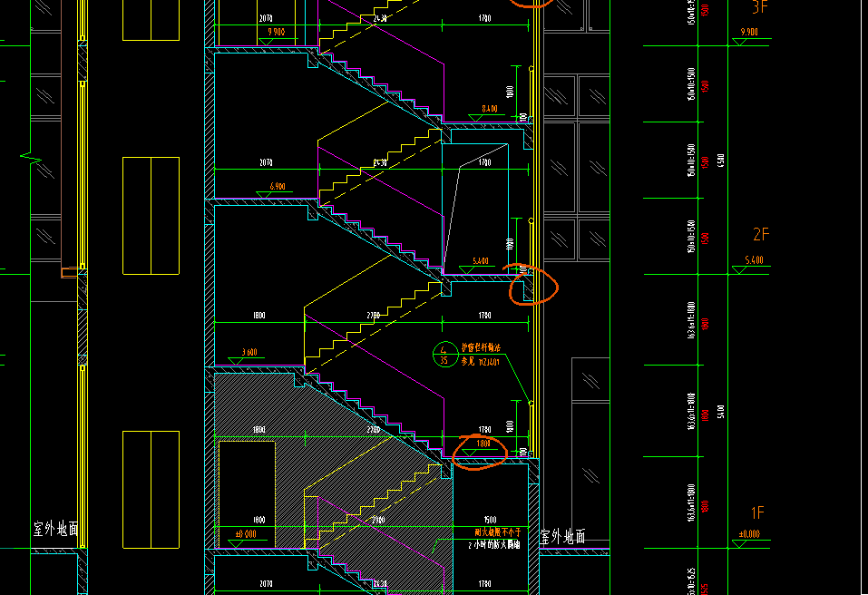868x595 pixels.
Task: Select the red-circled 1.800 elevation text
Action: pos(483,444)
